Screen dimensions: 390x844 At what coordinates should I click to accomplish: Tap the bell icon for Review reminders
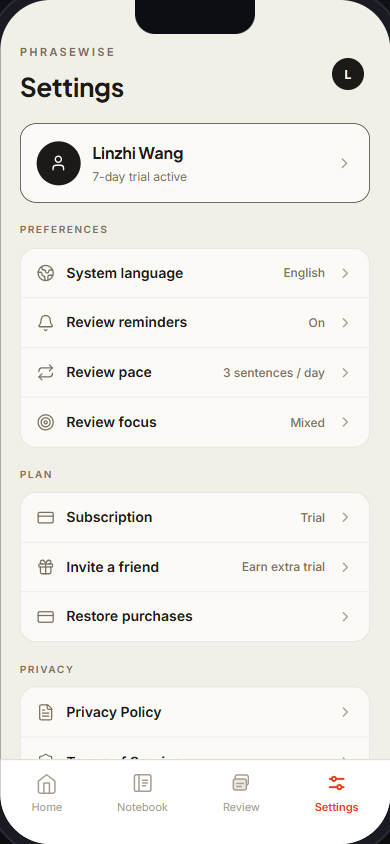tap(46, 323)
